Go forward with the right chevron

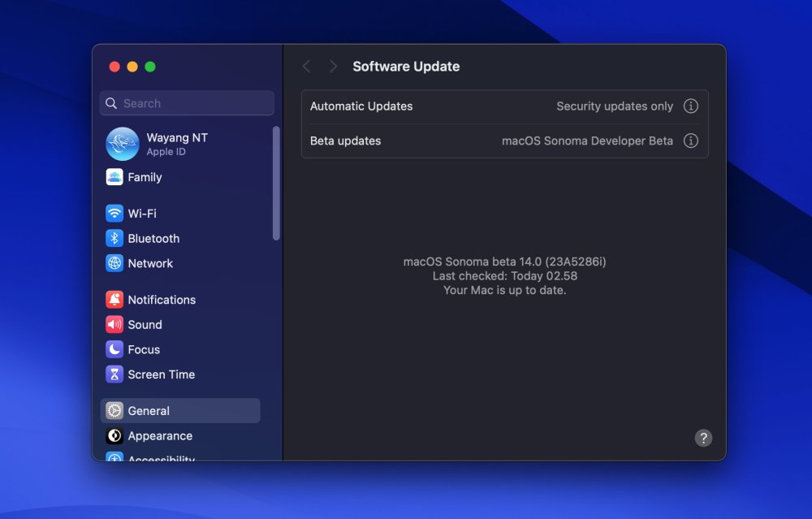[x=333, y=67]
